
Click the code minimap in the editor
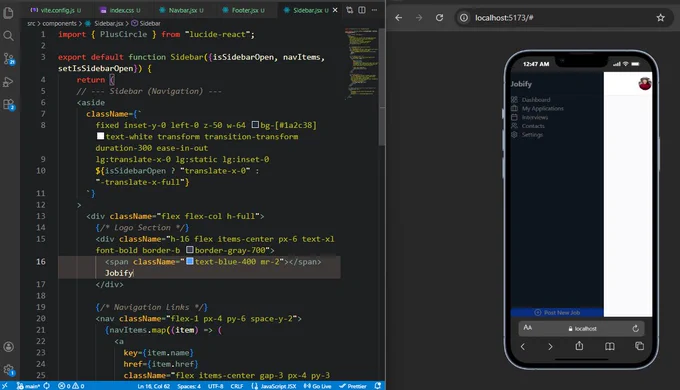(361, 64)
